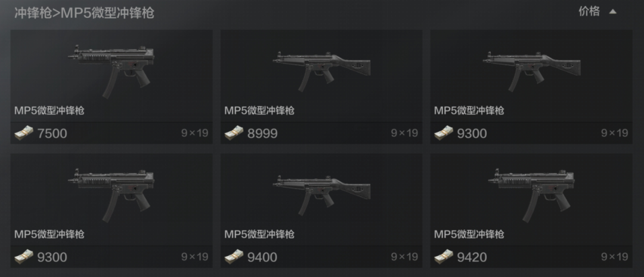Click 9×19 caliber tag on 9400 listing

[x=404, y=257]
